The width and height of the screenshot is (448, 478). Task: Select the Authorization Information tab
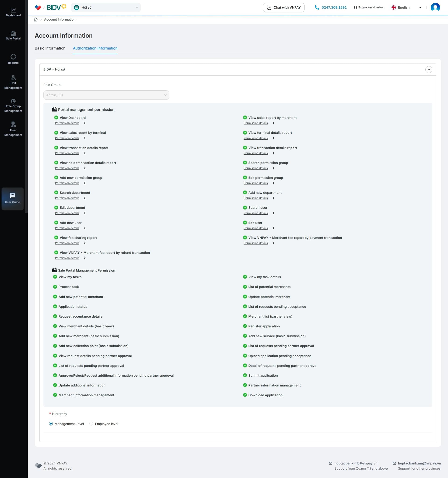tap(95, 48)
